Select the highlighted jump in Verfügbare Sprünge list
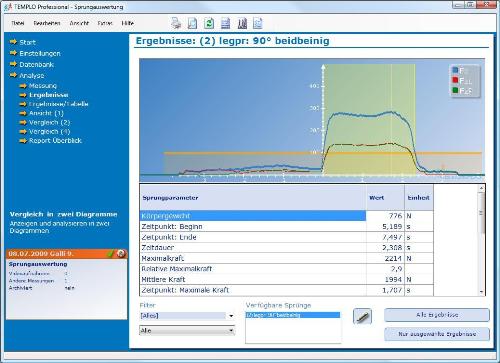The image size is (500, 363). click(293, 315)
